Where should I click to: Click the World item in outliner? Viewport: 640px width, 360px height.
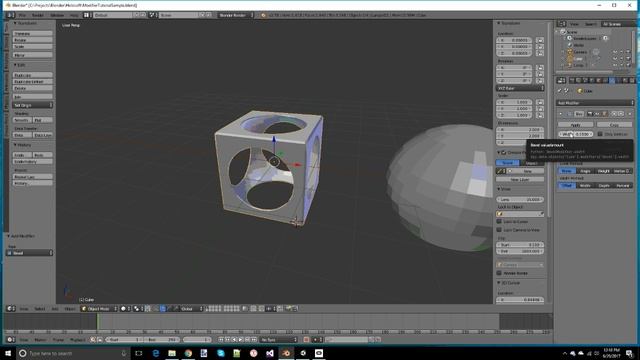point(578,45)
